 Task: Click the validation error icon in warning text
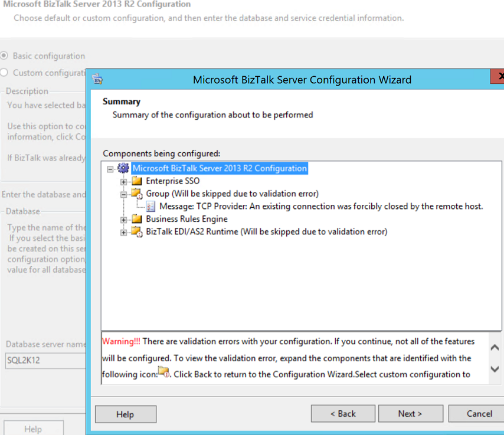pos(164,373)
